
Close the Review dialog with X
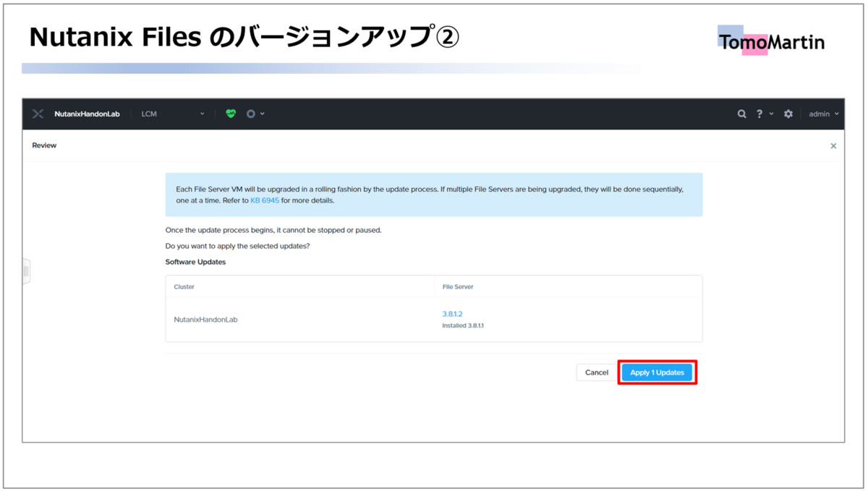click(833, 146)
